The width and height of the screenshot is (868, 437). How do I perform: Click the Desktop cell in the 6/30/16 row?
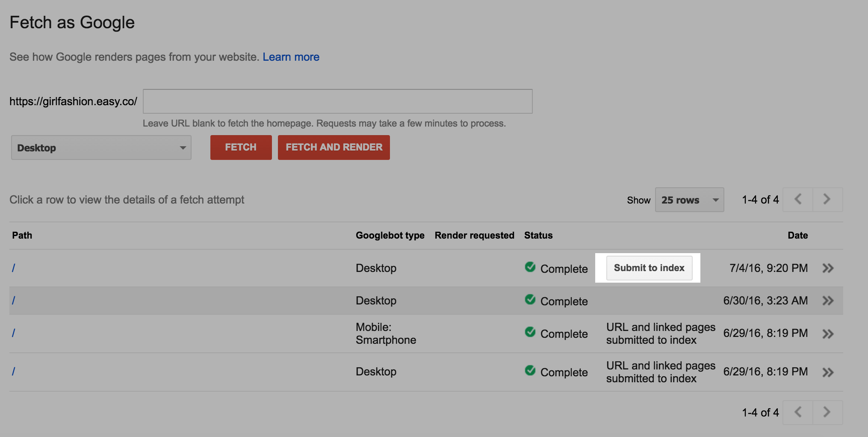point(376,301)
